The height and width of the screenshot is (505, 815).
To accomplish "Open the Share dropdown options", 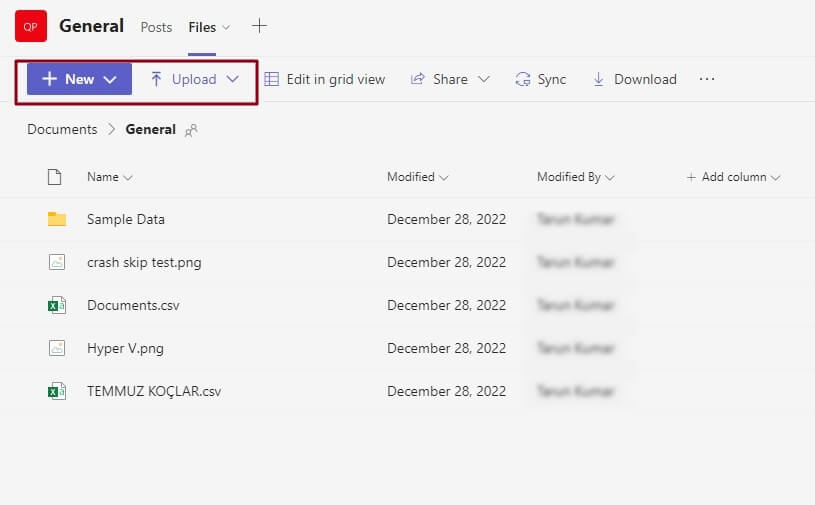I will tap(449, 79).
